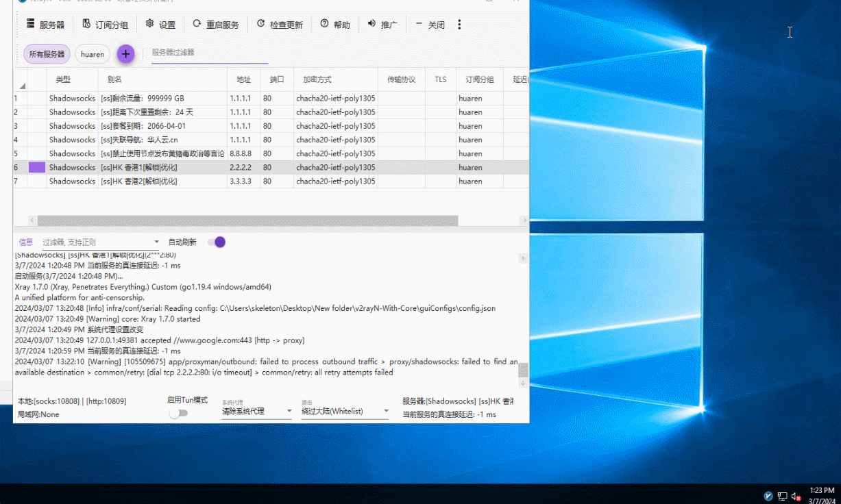Open the three-dot overflow menu
This screenshot has width=841, height=504.
click(x=459, y=25)
